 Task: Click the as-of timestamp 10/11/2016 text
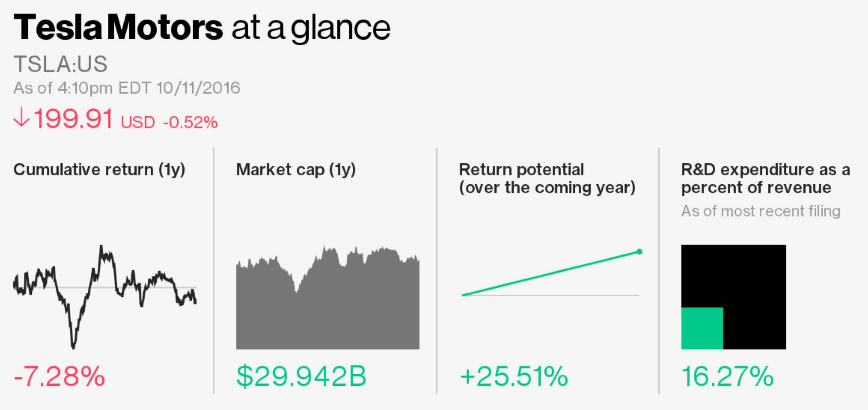click(x=127, y=88)
